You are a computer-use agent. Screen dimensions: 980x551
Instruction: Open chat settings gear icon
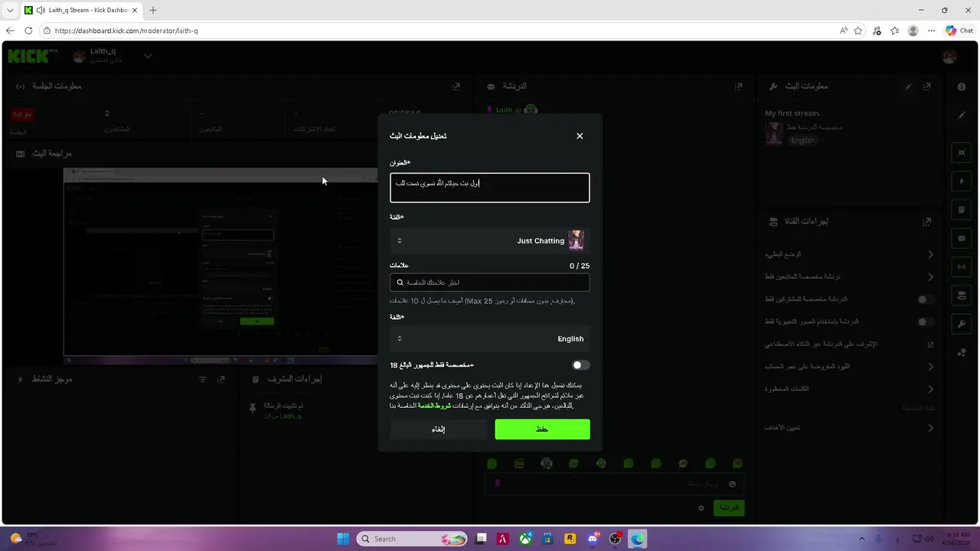(x=701, y=508)
